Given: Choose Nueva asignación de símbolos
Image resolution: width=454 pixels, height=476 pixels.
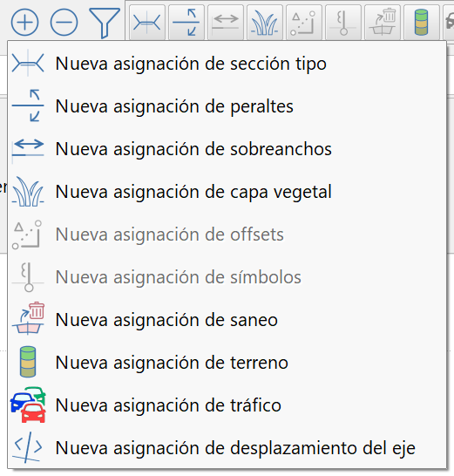Looking at the screenshot, I should tap(227, 277).
